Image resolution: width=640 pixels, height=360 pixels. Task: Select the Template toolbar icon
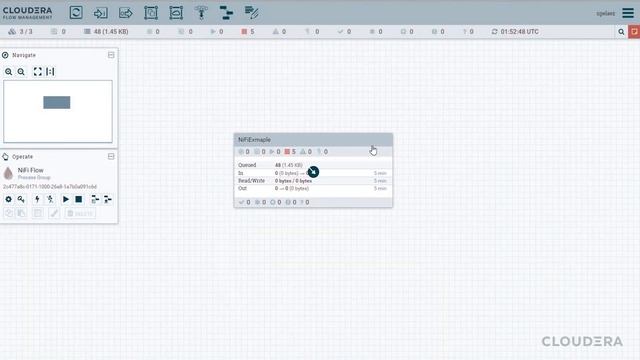pyautogui.click(x=226, y=13)
